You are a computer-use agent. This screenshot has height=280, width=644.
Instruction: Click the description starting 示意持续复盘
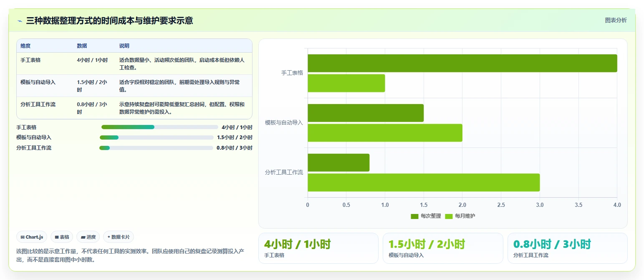tap(182, 108)
